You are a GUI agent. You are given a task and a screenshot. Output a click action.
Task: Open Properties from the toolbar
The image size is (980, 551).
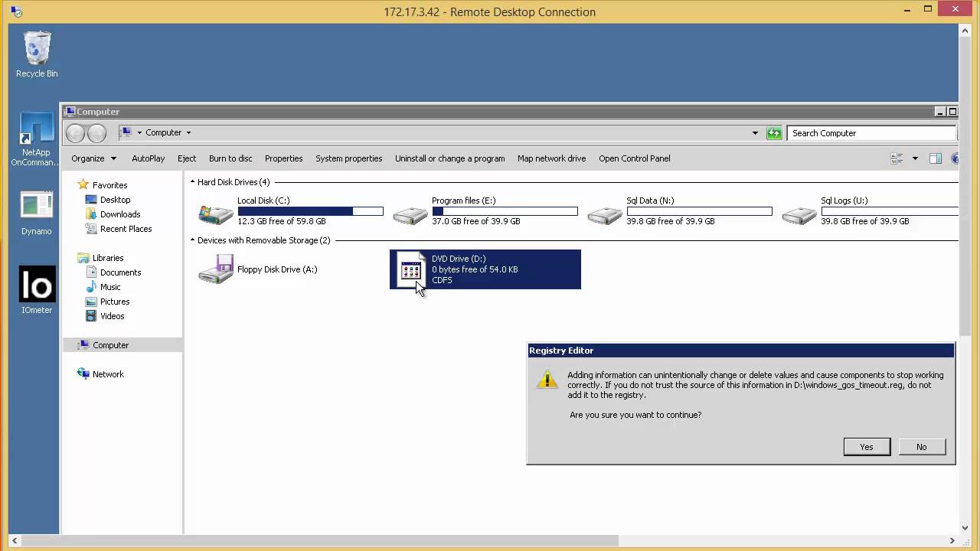[x=283, y=158]
